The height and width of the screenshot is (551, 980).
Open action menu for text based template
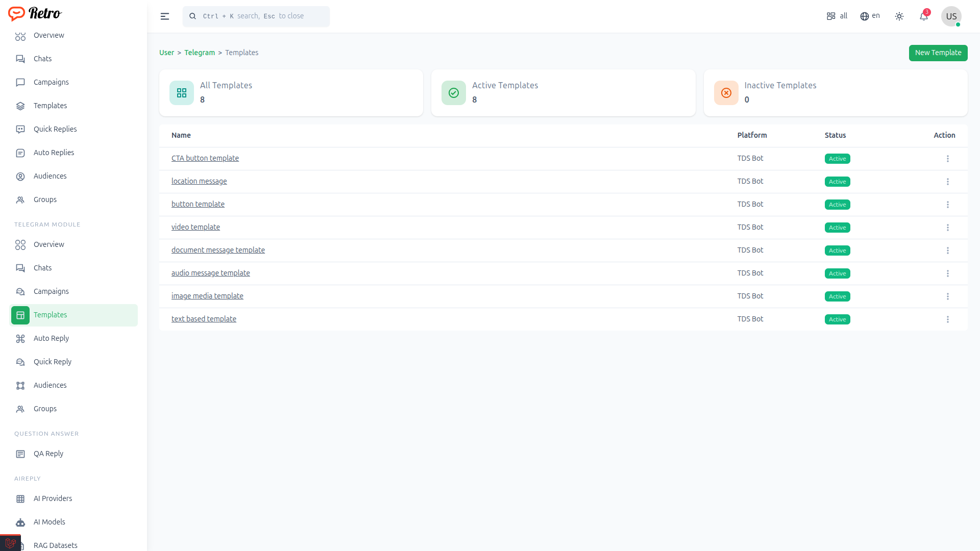click(948, 319)
